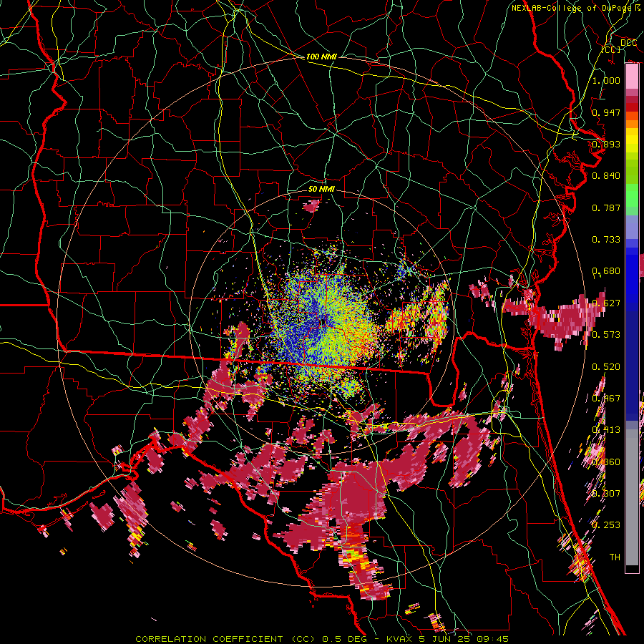Click the 1.000 value on the color scale

click(606, 80)
